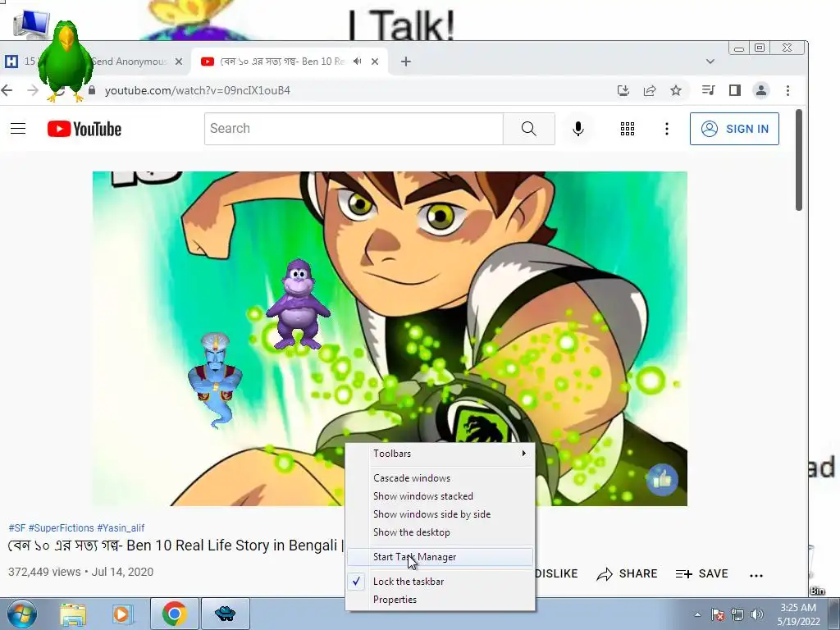This screenshot has width=840, height=630.
Task: Choose Show the desktop
Action: 441,532
